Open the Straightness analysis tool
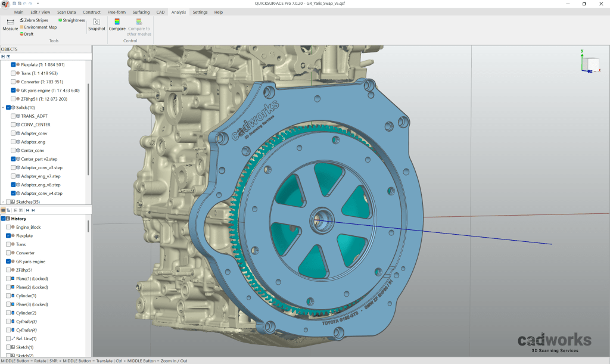The width and height of the screenshot is (610, 364). tap(70, 20)
